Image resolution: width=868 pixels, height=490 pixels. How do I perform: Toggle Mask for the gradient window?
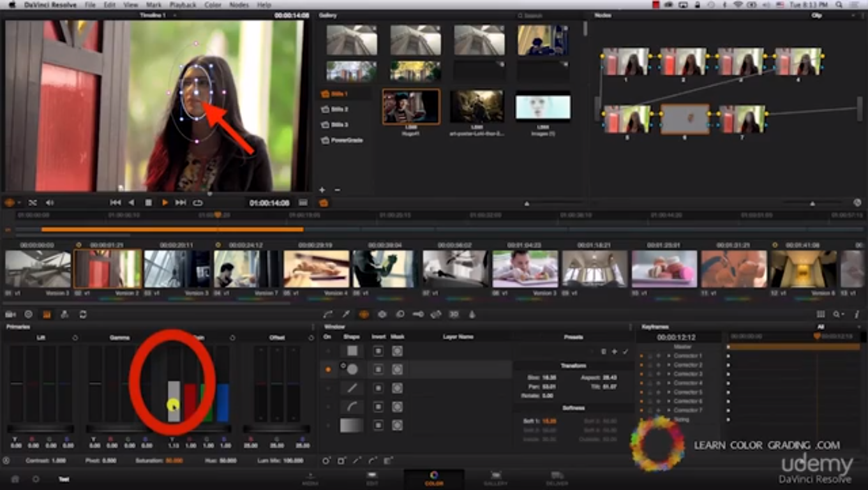(x=397, y=425)
